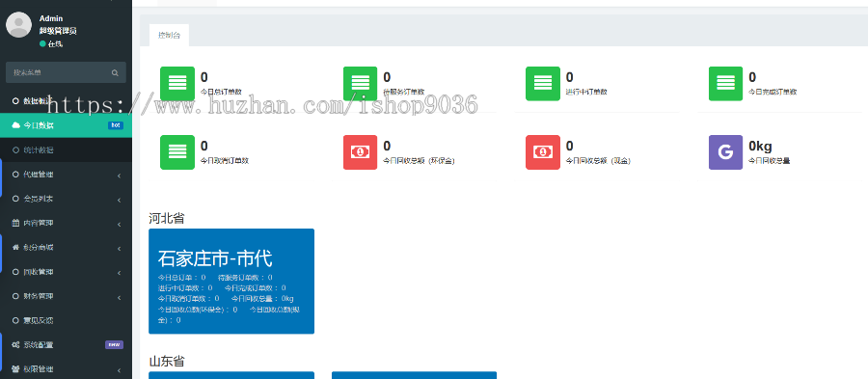868x379 pixels.
Task: Open the 意见反馈 sidebar link
Action: [66, 320]
